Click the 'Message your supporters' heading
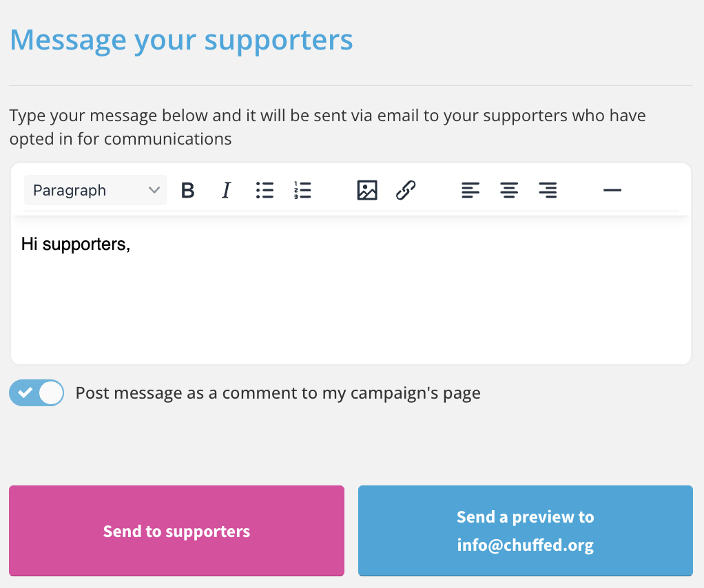 (181, 41)
